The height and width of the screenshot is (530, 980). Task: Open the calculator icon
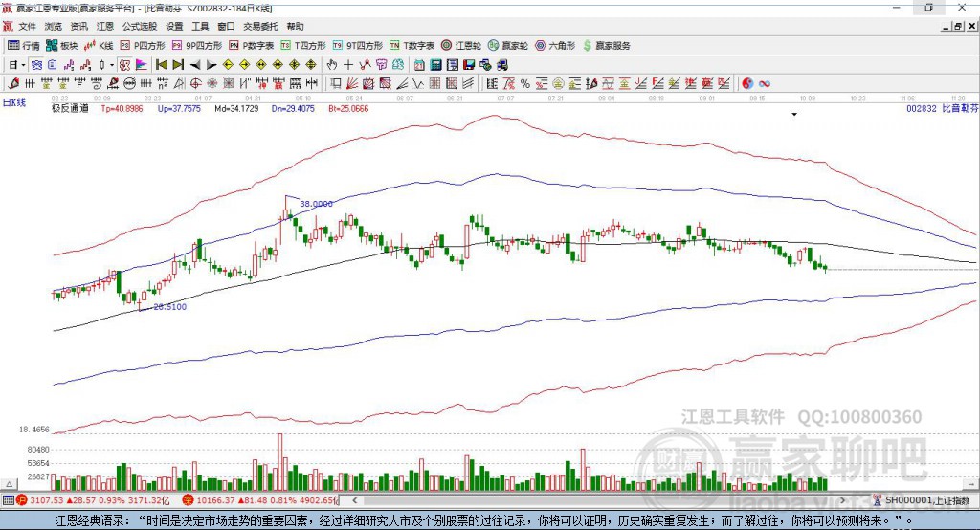coord(435,65)
